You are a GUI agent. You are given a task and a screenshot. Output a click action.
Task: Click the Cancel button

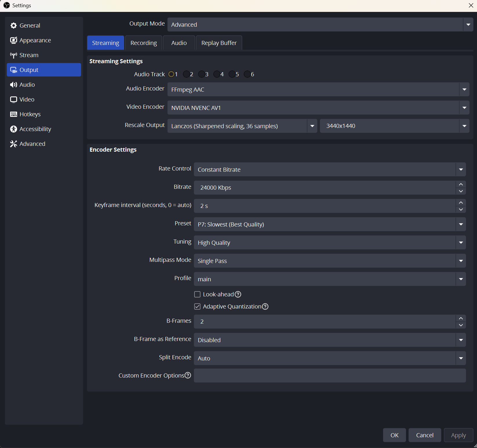click(x=425, y=435)
